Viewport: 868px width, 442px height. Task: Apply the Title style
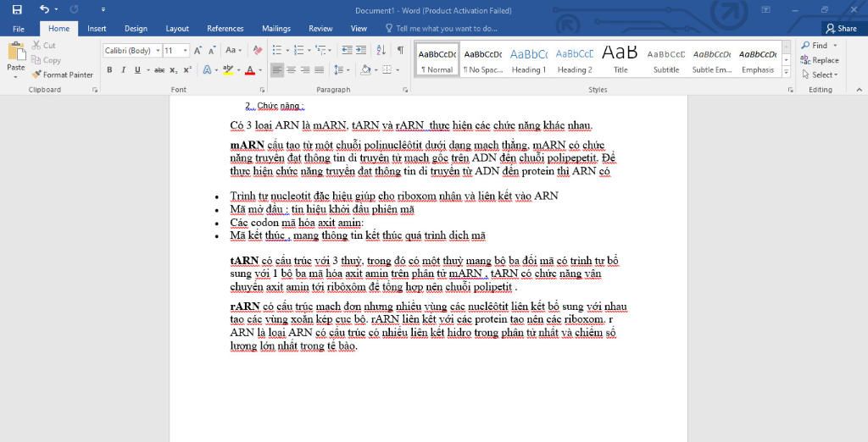click(x=620, y=60)
